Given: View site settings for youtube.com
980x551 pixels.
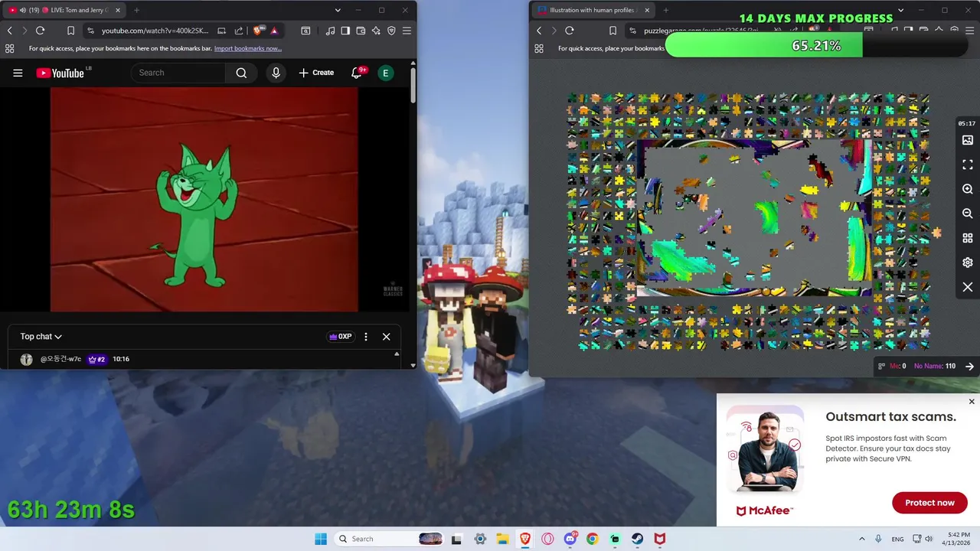Looking at the screenshot, I should point(91,31).
